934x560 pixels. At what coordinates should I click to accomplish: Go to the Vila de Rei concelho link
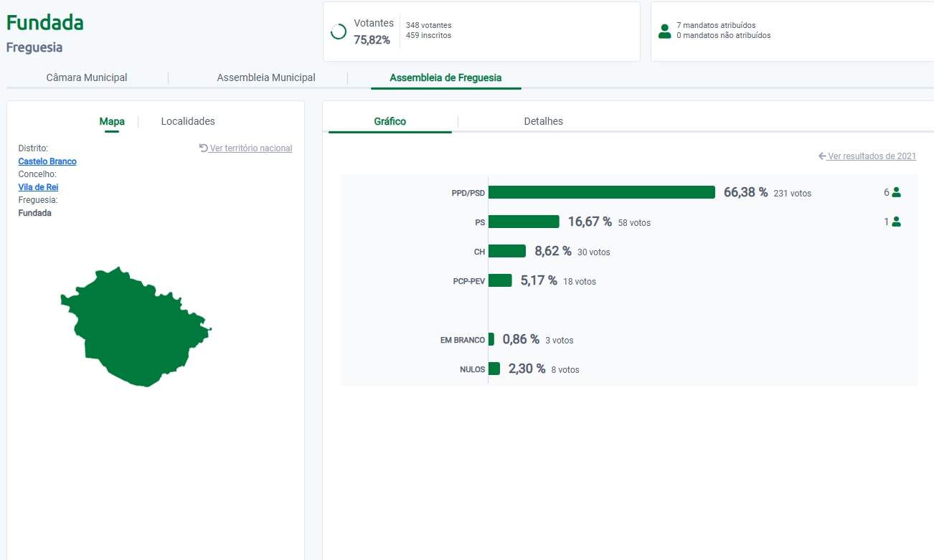[x=38, y=187]
